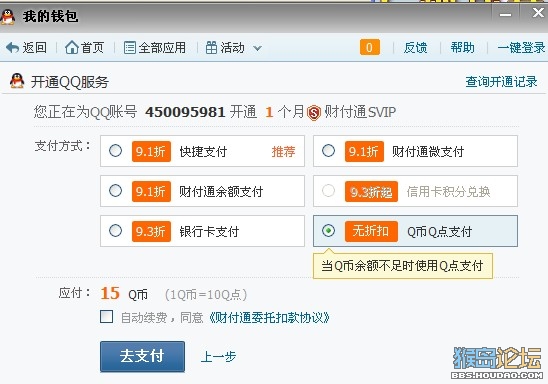
Task: Open the 帮助 help link
Action: coord(462,47)
